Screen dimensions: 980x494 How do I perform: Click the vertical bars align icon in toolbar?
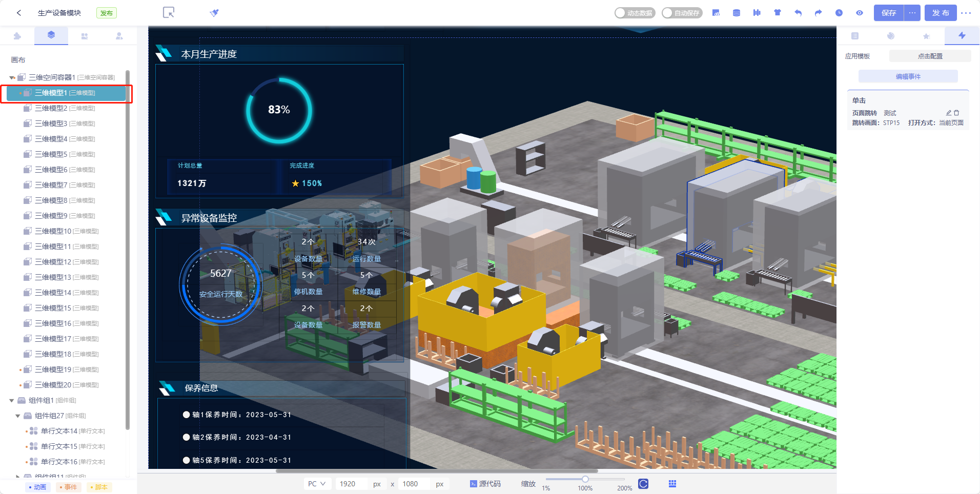(x=757, y=13)
